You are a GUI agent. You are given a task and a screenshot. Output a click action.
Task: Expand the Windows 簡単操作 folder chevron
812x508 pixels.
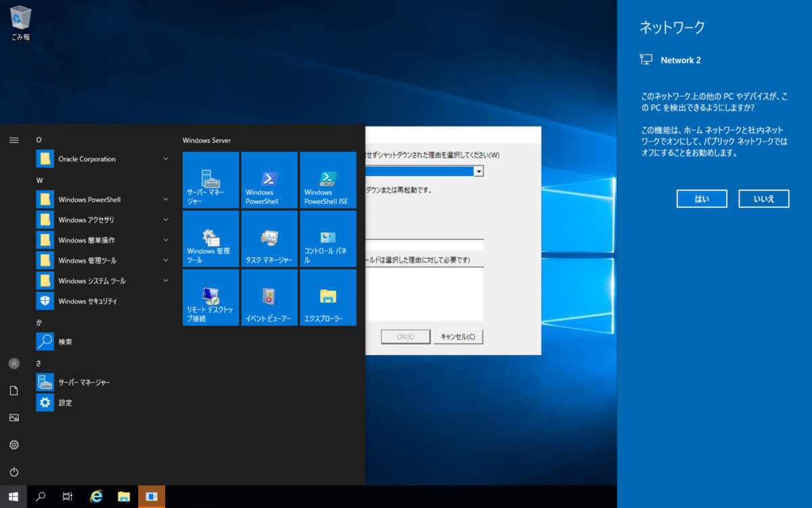(x=166, y=240)
